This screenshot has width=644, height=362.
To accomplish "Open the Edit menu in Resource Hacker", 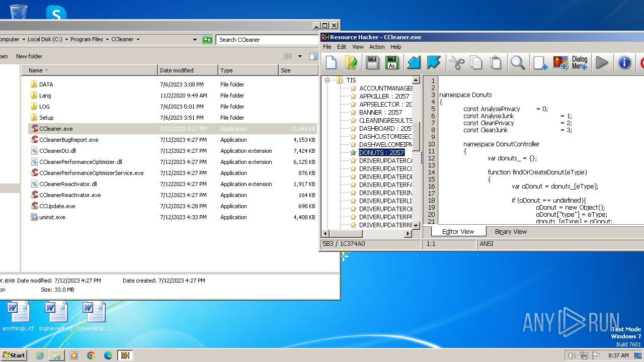I will click(x=342, y=47).
